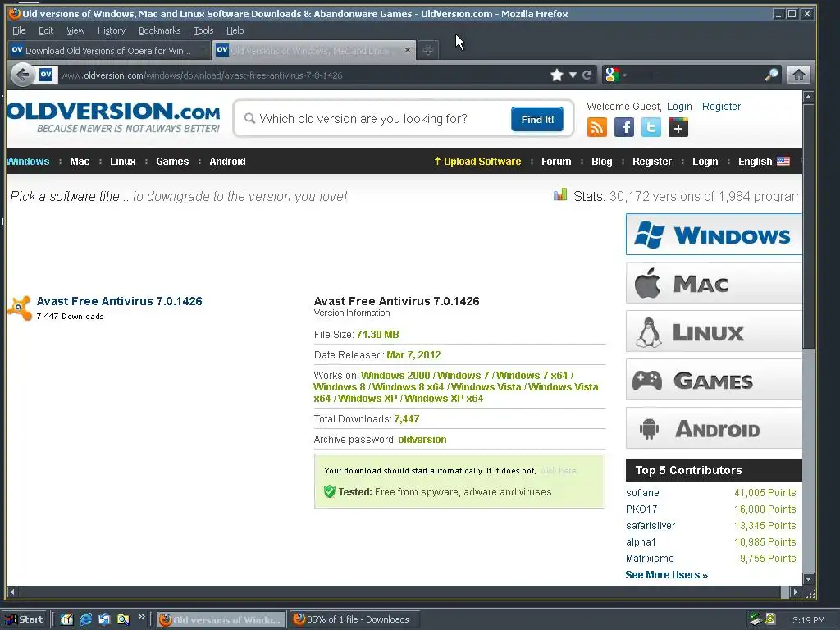Click the faint 'click here' download link
The height and width of the screenshot is (630, 840).
point(559,470)
